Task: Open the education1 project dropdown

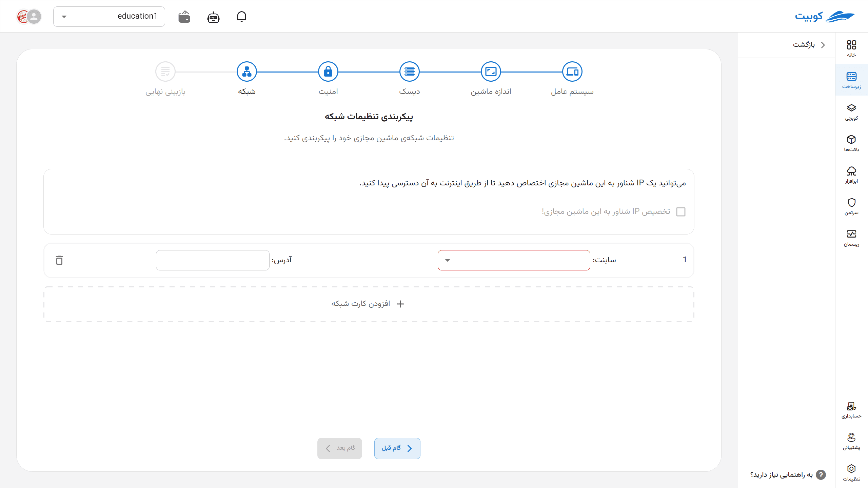Action: (109, 16)
